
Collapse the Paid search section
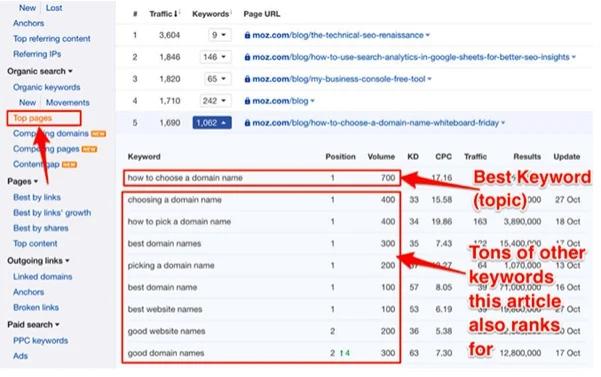click(x=33, y=325)
